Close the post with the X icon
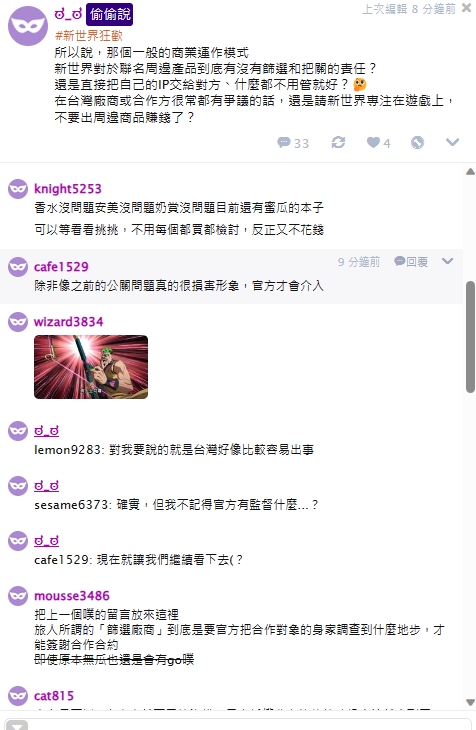 click(466, 7)
